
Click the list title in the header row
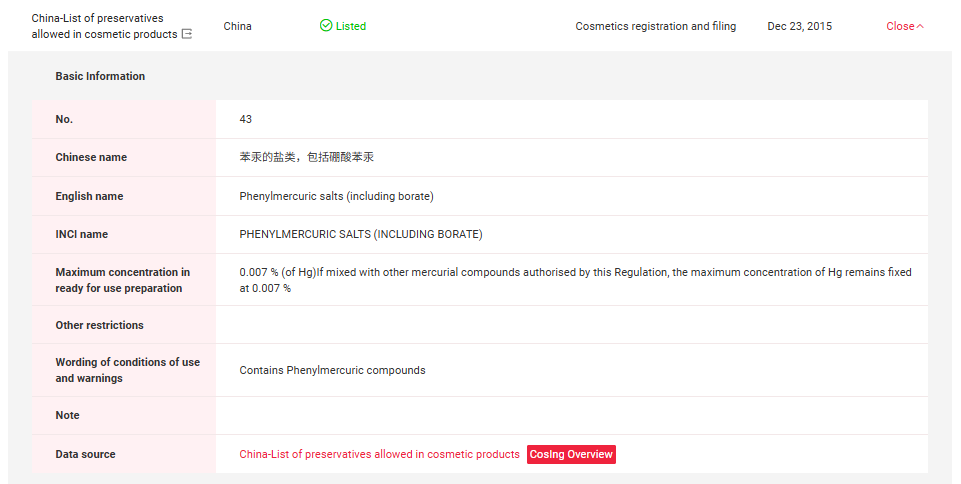[98, 26]
